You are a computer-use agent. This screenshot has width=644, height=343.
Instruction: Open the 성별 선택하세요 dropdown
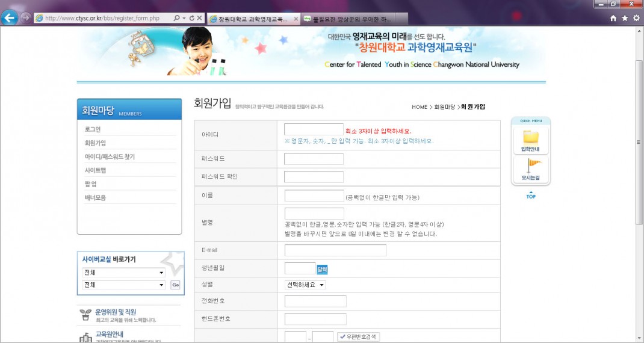click(x=305, y=285)
